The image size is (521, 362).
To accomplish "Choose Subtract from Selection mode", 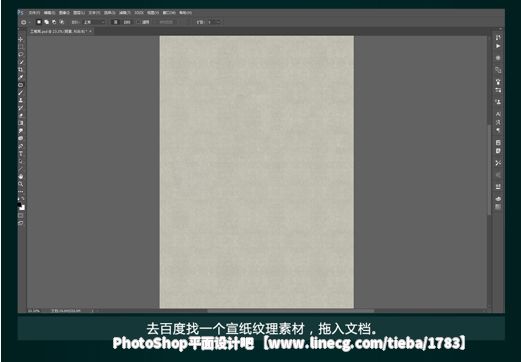I will (x=54, y=22).
